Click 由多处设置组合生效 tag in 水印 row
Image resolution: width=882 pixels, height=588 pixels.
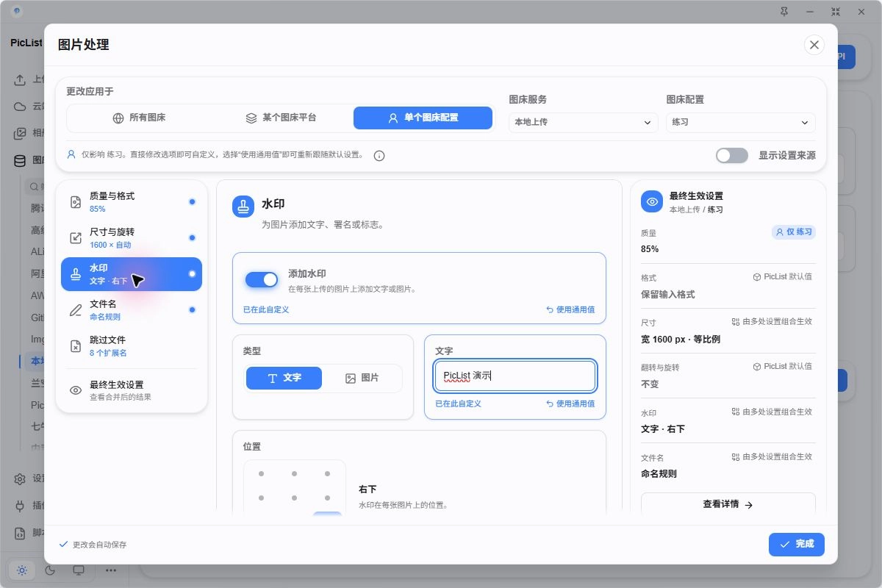tap(772, 412)
